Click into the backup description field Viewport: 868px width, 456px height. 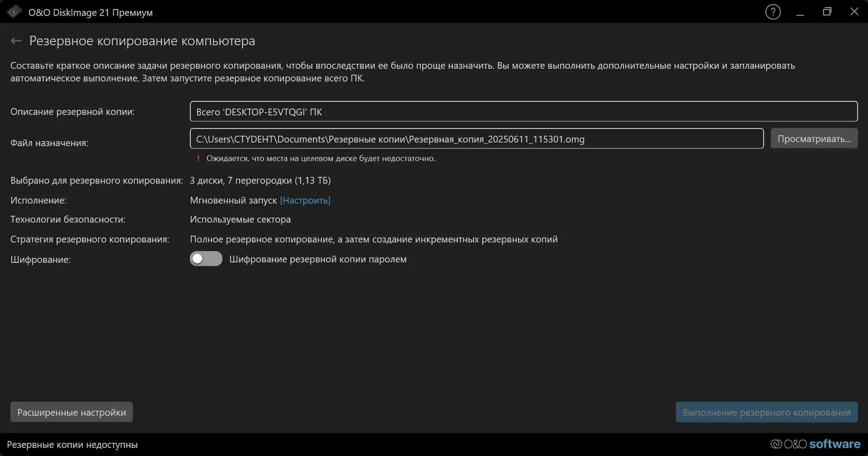click(524, 112)
